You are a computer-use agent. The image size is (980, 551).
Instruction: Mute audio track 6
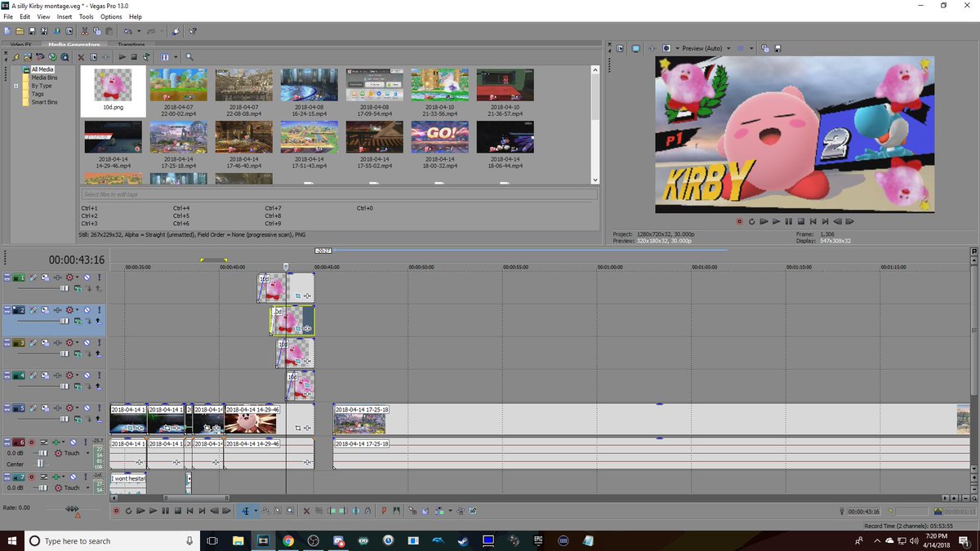[x=73, y=442]
